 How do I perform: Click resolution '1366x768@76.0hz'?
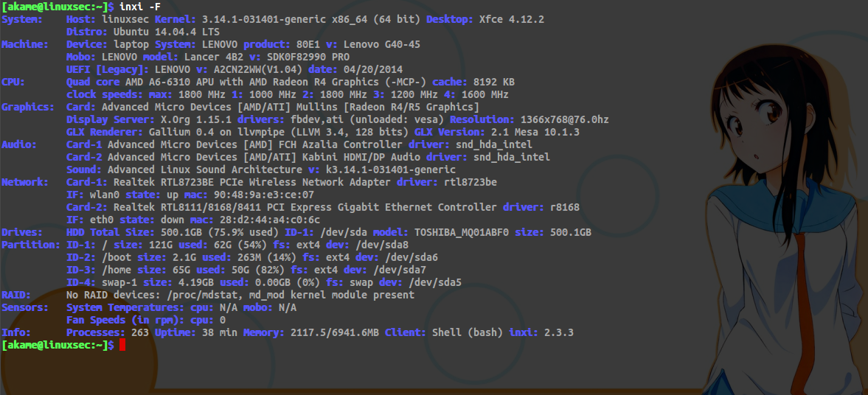click(566, 119)
